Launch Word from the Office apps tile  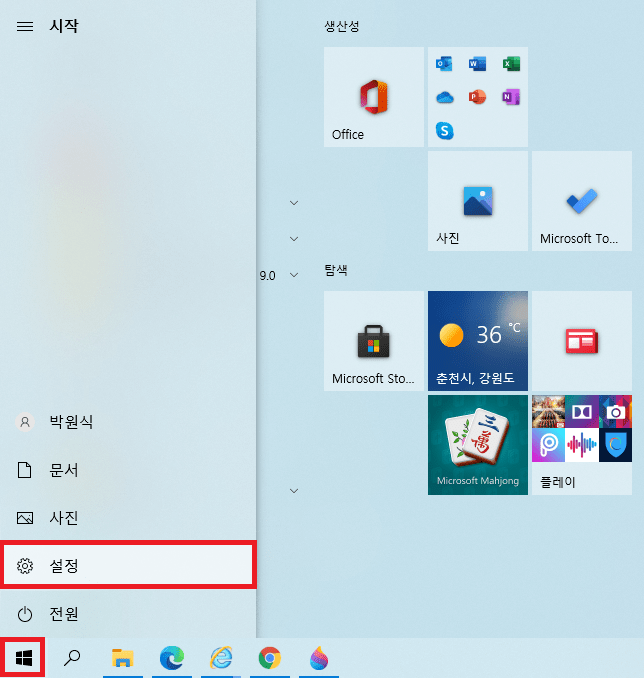point(477,64)
